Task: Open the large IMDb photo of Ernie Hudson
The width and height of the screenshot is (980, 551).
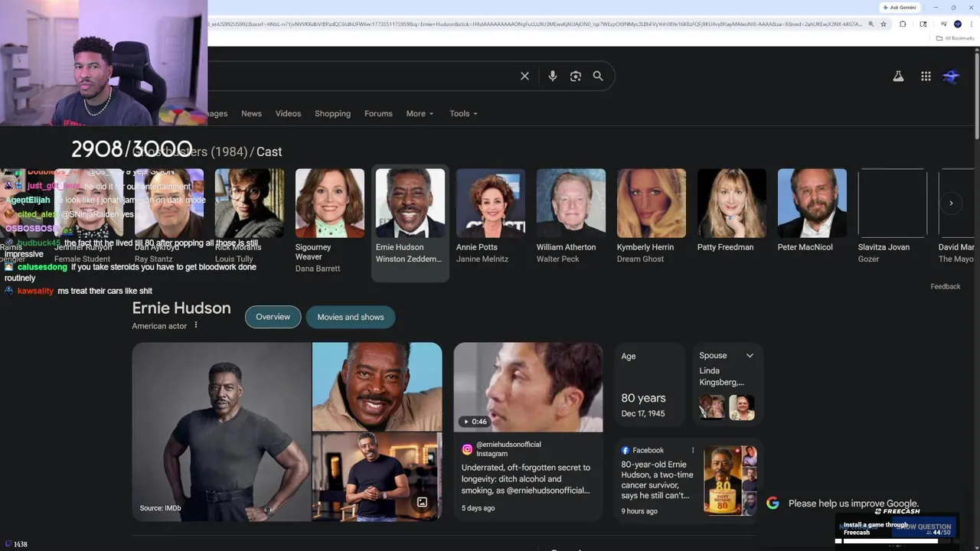Action: 221,432
